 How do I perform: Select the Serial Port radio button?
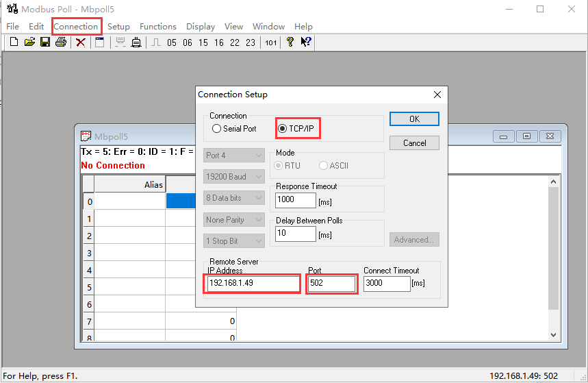[x=217, y=129]
